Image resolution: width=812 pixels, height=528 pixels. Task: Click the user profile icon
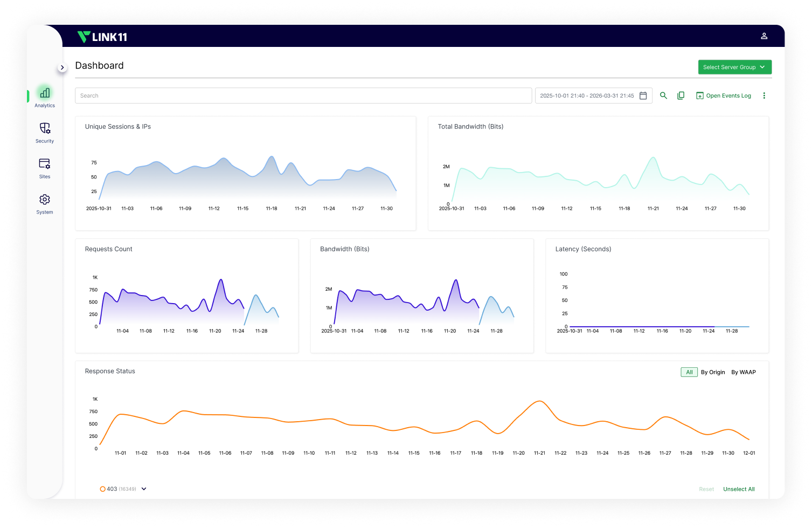click(764, 36)
